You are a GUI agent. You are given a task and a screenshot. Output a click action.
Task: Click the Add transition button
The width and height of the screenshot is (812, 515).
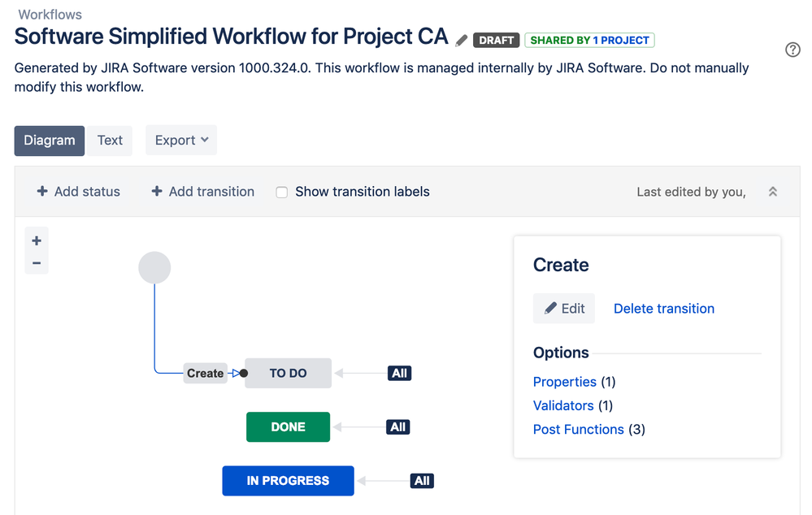coord(202,192)
